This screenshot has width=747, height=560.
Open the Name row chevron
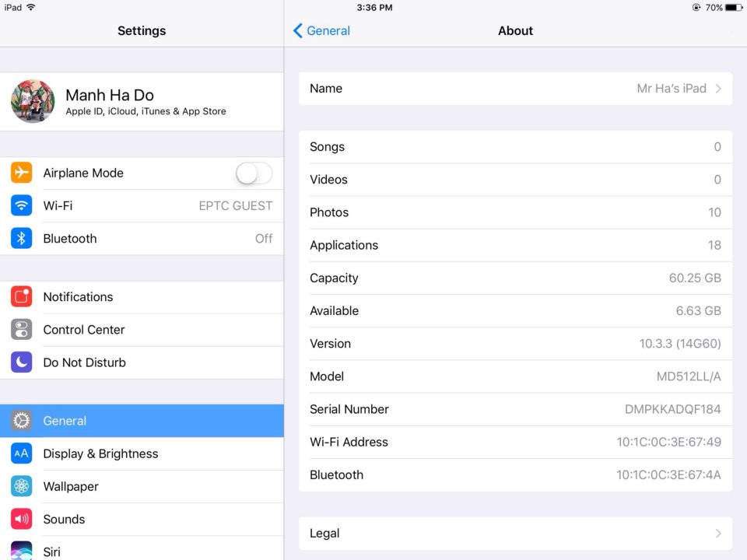(x=718, y=89)
